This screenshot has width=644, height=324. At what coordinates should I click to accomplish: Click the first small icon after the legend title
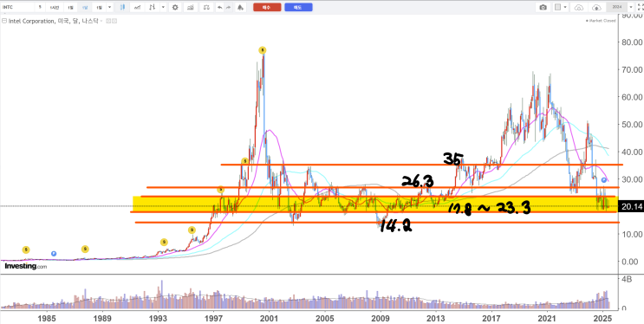[108, 21]
